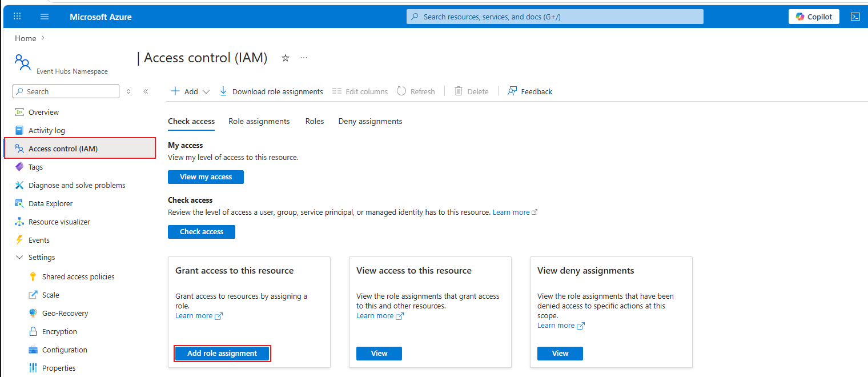Collapse the Settings section in sidebar
Viewport: 868px width, 377px height.
point(19,258)
